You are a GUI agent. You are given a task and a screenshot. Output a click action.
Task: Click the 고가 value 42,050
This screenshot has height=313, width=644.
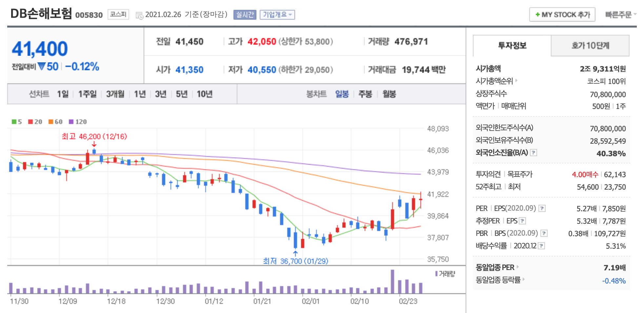(262, 42)
